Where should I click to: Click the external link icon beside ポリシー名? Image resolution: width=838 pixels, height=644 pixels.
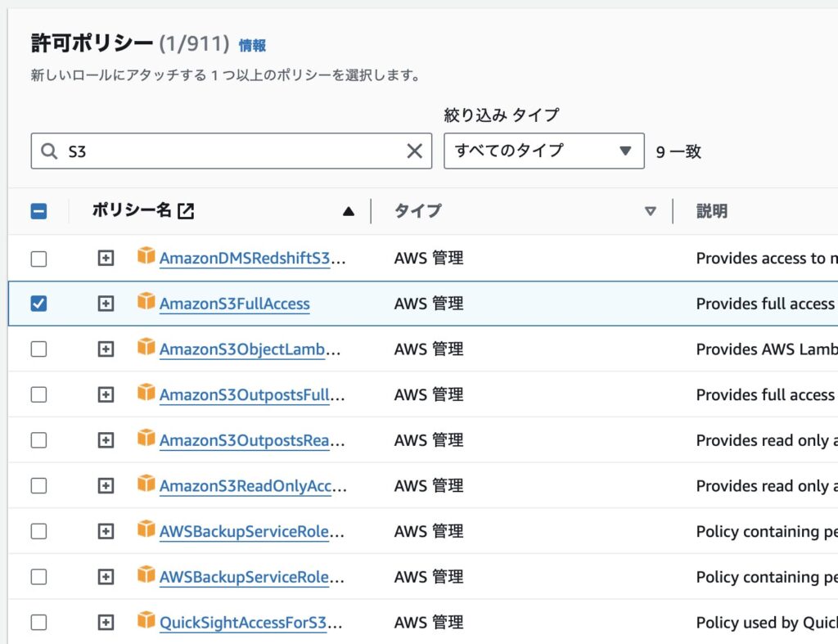[x=186, y=211]
